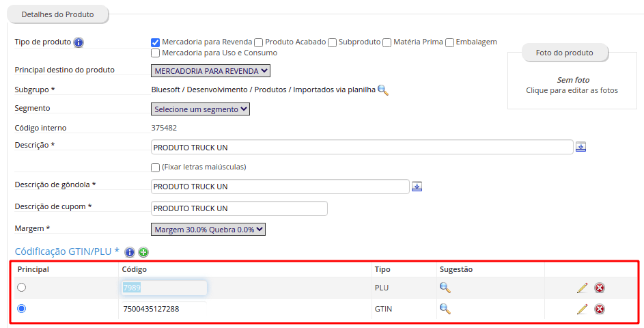644x328 pixels.
Task: Select the Detalhes do Produto tab
Action: tap(58, 14)
